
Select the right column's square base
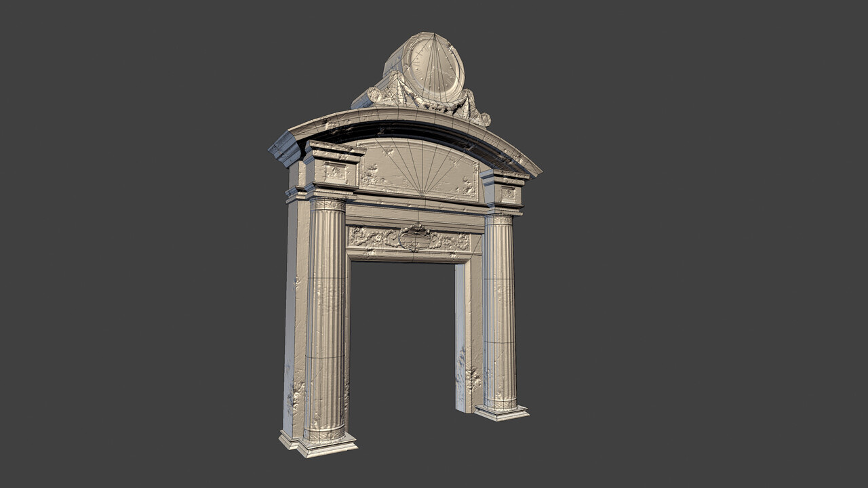pyautogui.click(x=501, y=412)
